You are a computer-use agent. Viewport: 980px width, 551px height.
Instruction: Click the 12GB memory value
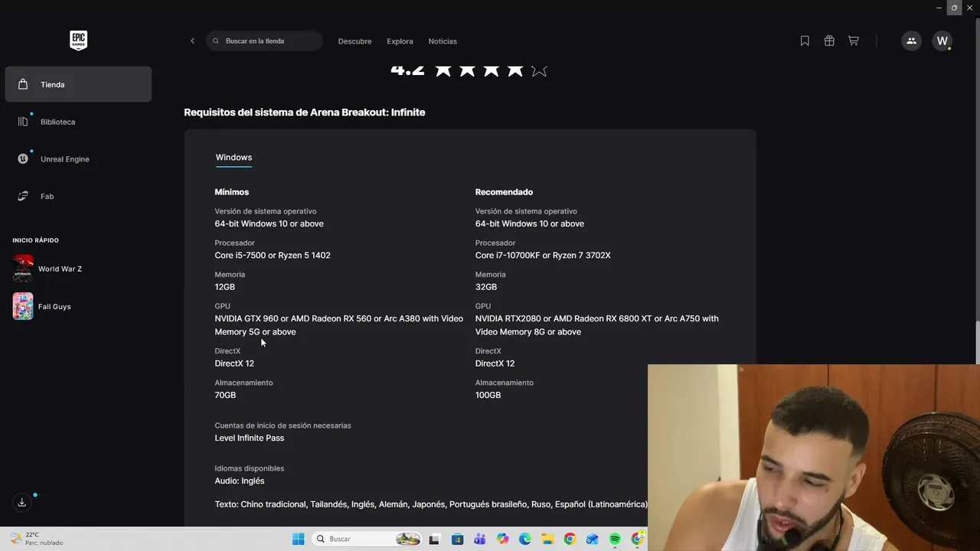click(225, 287)
